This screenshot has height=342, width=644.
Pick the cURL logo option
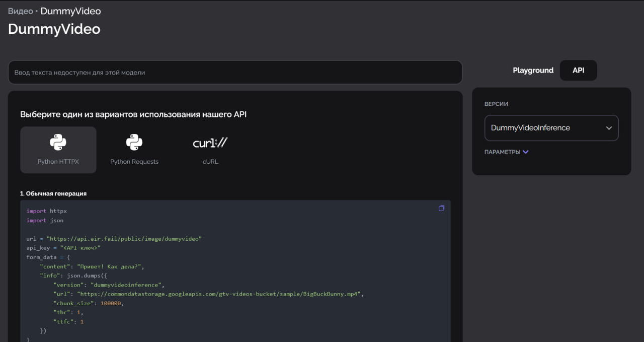(x=210, y=150)
